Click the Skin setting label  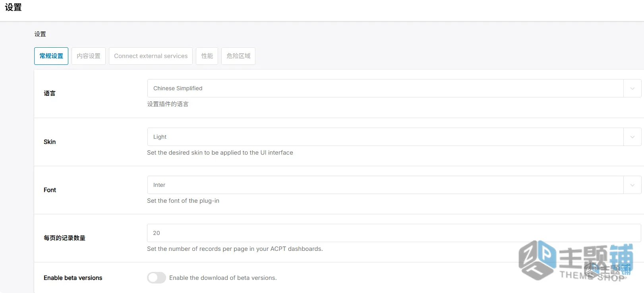[50, 142]
